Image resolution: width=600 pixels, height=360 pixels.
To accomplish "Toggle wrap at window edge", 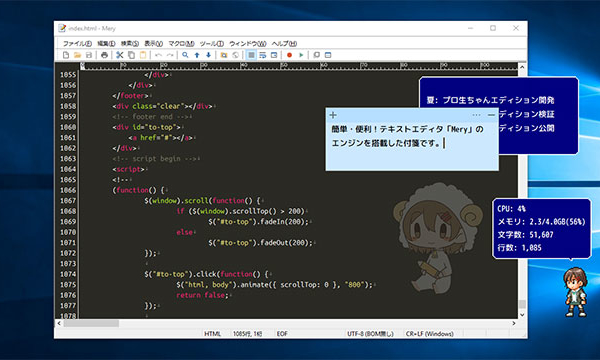I will (x=274, y=55).
